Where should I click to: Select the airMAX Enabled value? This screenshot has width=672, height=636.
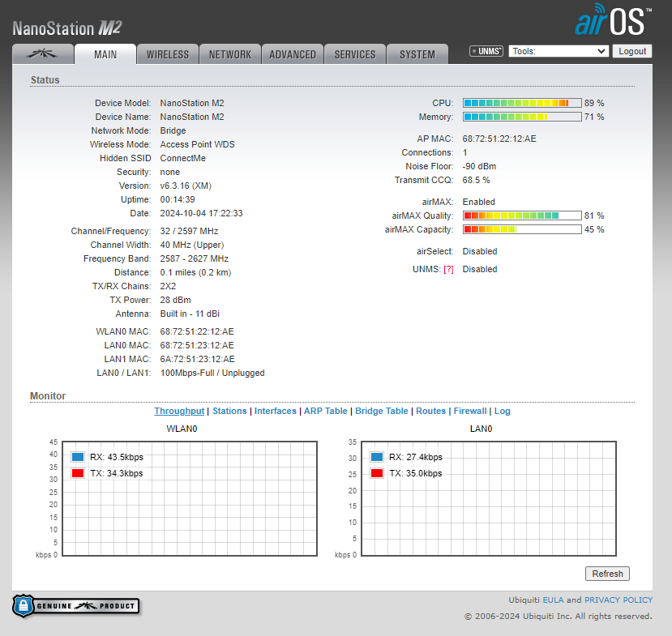(479, 203)
